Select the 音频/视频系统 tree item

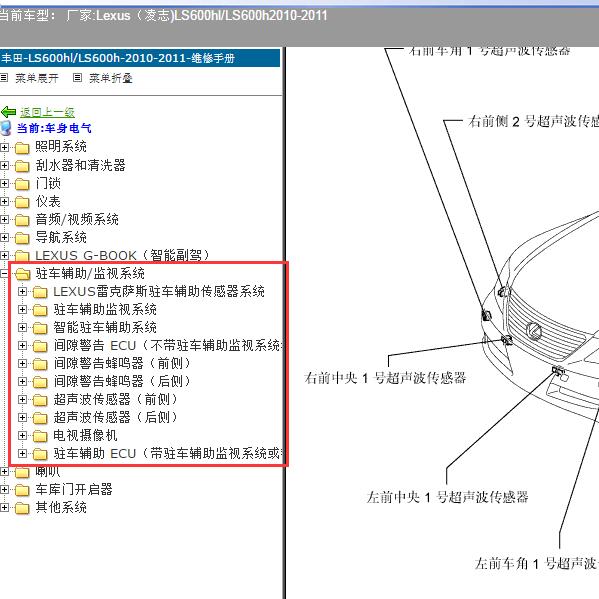77,219
